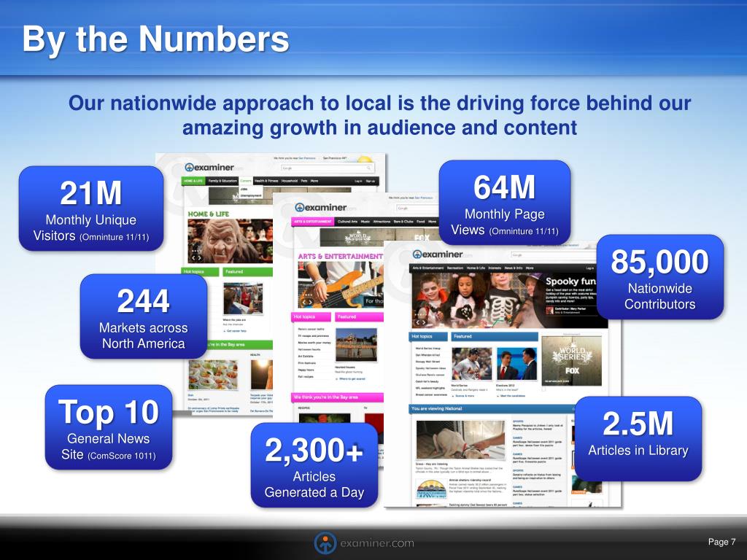The height and width of the screenshot is (560, 747).
Task: Click the World Series FOX ad beside Featured
Action: [572, 361]
